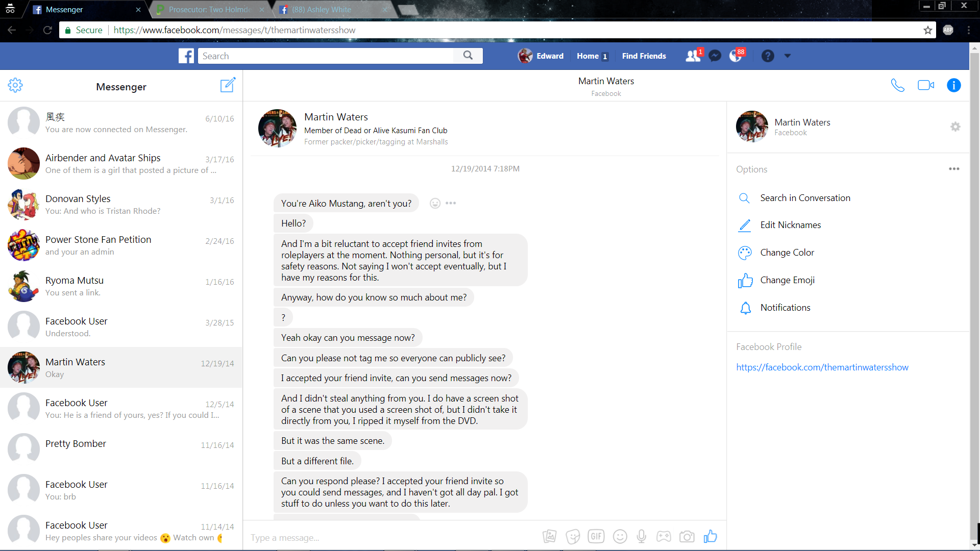Choose a sticker
This screenshot has height=551, width=980.
[x=573, y=536]
